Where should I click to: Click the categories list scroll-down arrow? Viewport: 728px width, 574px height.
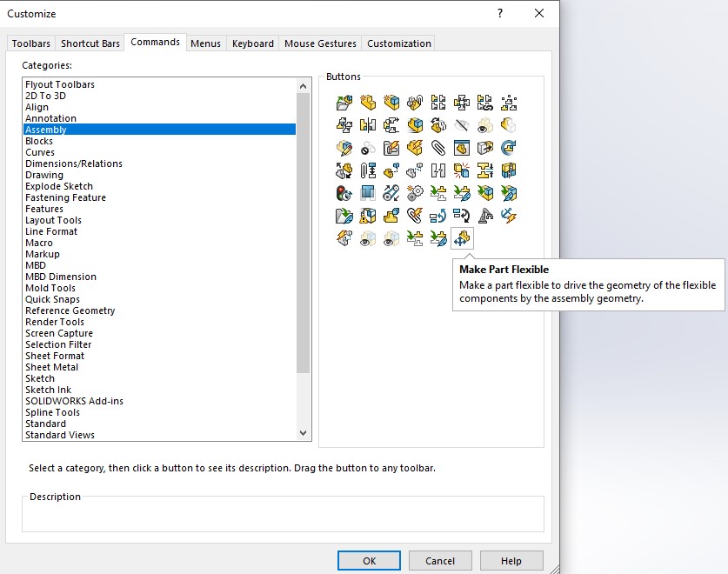coord(304,433)
